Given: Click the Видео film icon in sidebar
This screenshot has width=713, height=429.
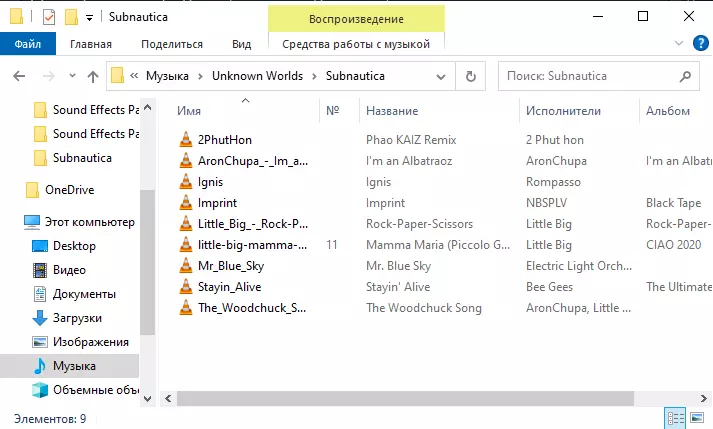Looking at the screenshot, I should (40, 270).
